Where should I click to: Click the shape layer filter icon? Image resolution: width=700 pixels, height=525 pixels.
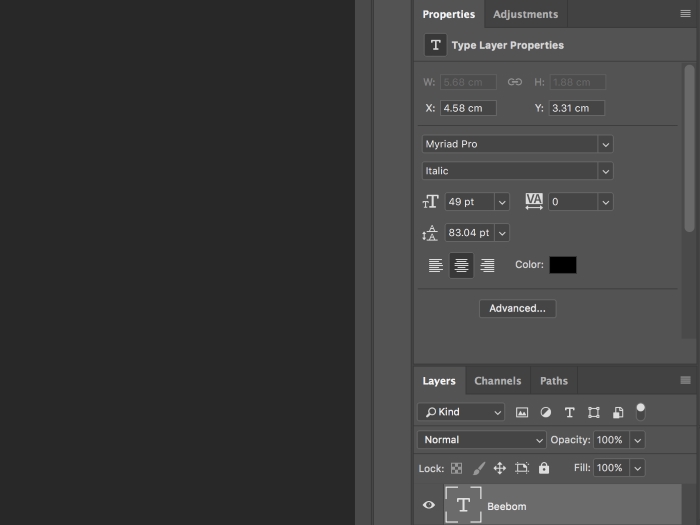(594, 412)
